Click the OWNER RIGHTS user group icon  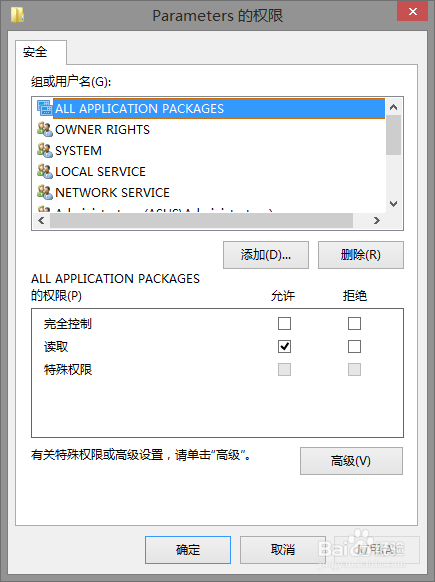45,129
